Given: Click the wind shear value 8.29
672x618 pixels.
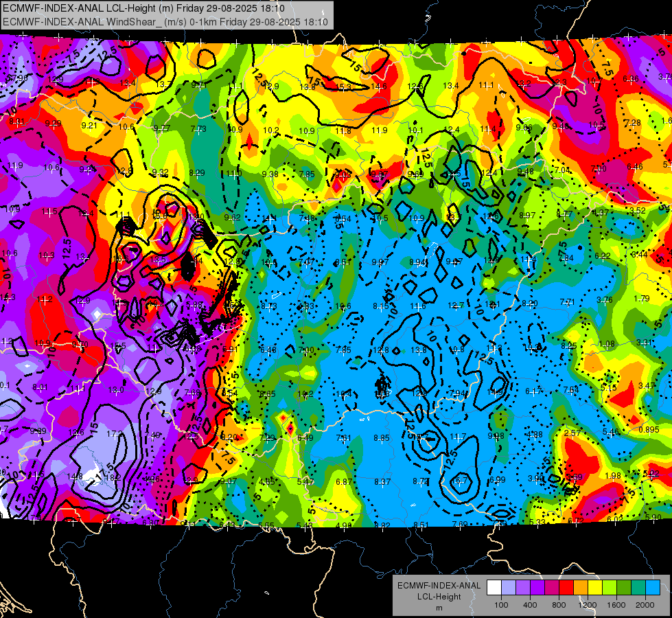Looking at the screenshot, I should tap(197, 173).
